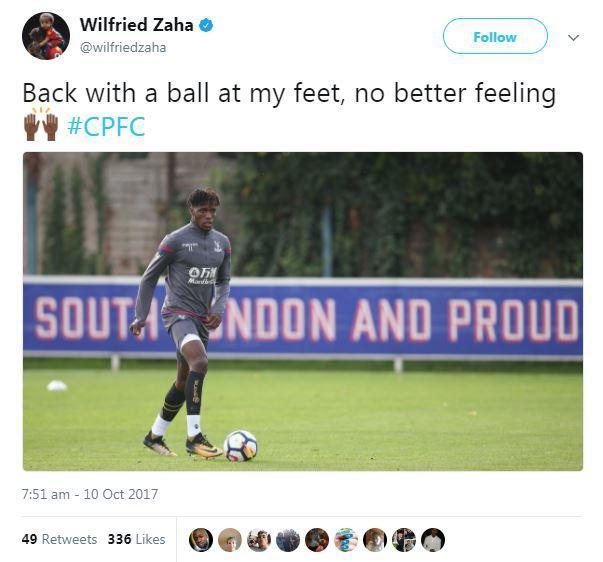The height and width of the screenshot is (562, 603).
Task: Click the first liker avatar
Action: point(201,540)
